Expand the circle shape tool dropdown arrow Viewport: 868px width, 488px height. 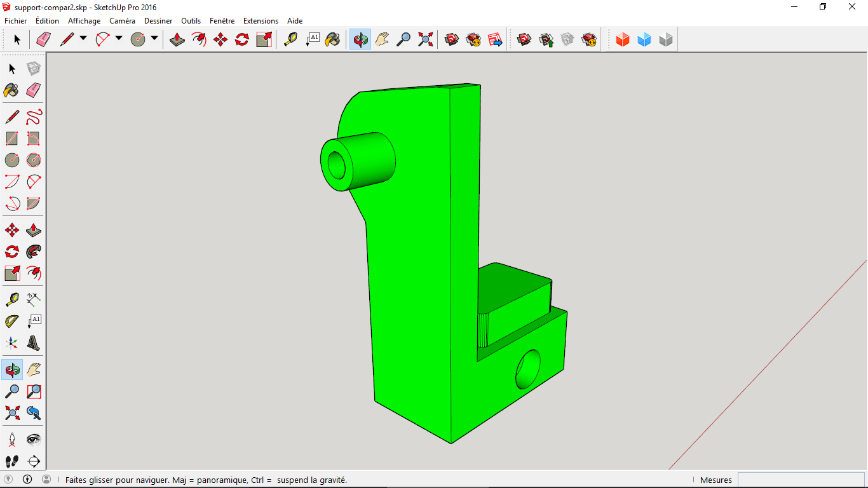coord(154,39)
